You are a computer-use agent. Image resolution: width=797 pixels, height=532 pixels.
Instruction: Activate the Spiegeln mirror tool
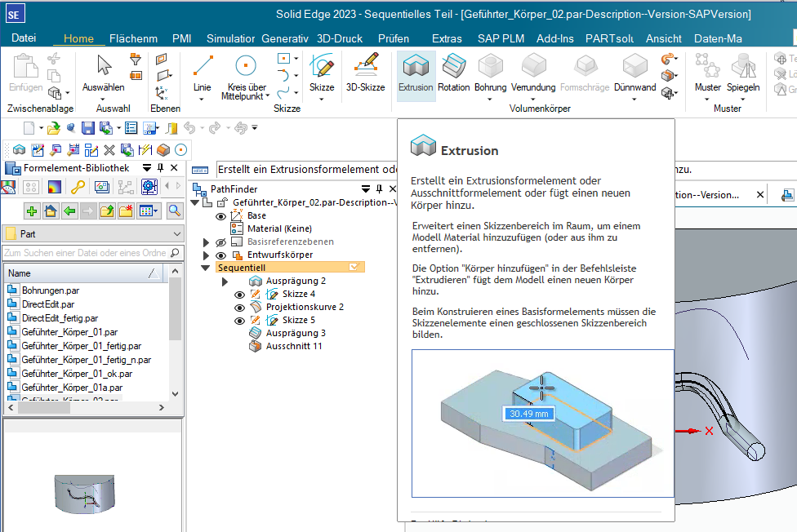tap(743, 74)
